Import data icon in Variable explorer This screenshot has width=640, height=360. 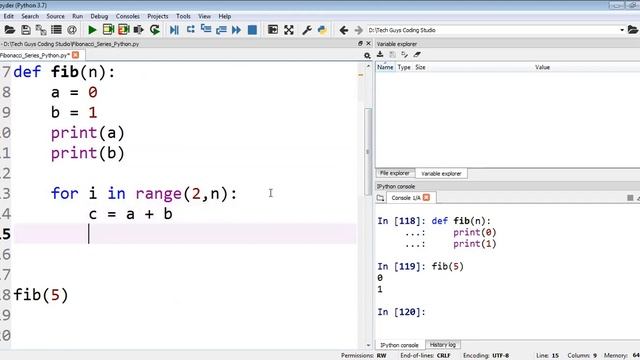point(380,54)
